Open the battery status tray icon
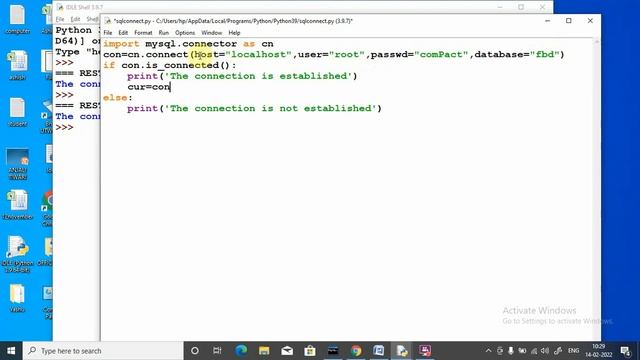640x360 pixels. (522, 351)
